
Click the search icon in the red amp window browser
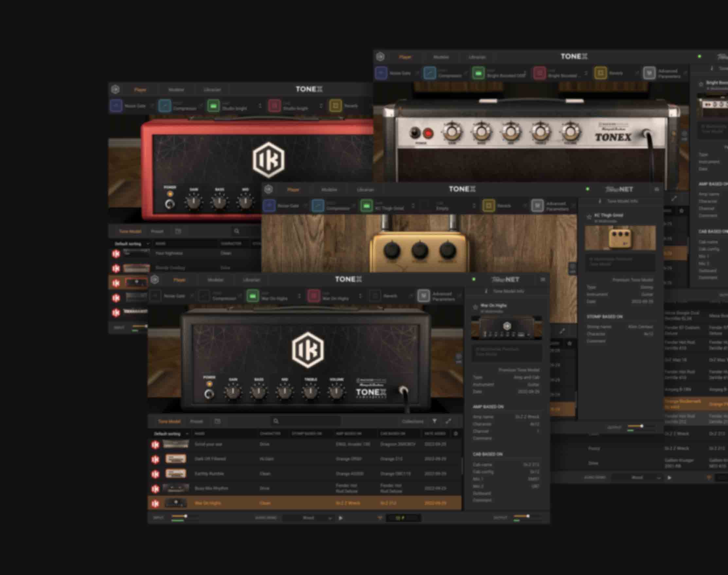[237, 231]
